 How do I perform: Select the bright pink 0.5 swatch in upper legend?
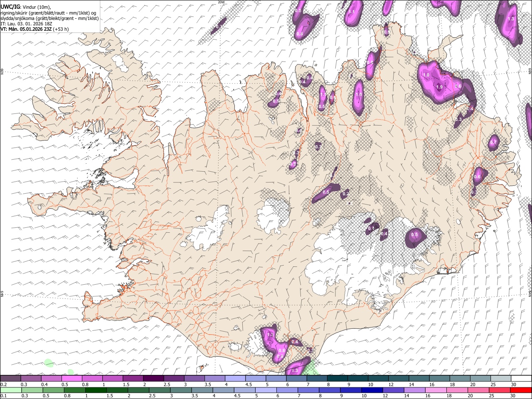click(x=71, y=379)
